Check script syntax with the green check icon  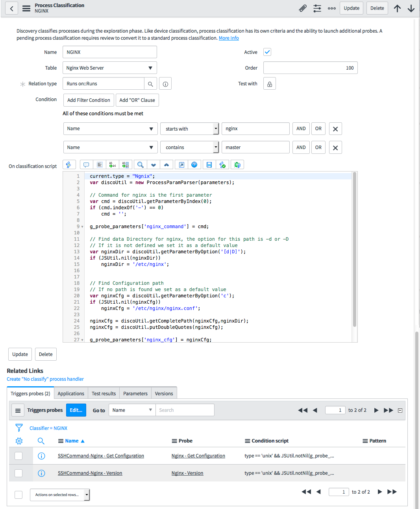coord(222,165)
